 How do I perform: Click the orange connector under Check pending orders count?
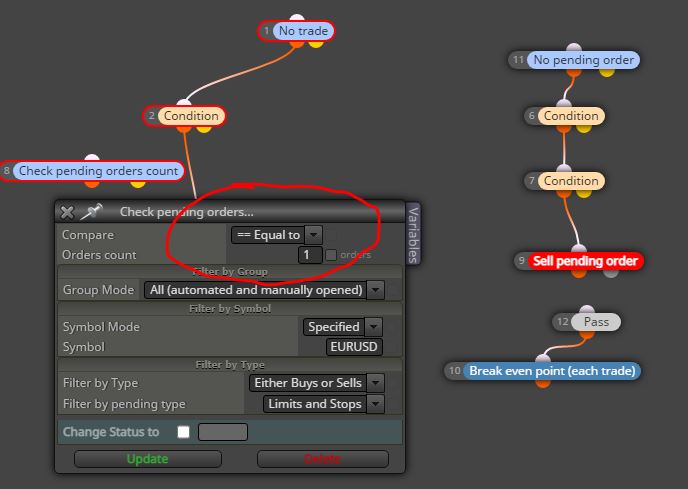tap(92, 183)
